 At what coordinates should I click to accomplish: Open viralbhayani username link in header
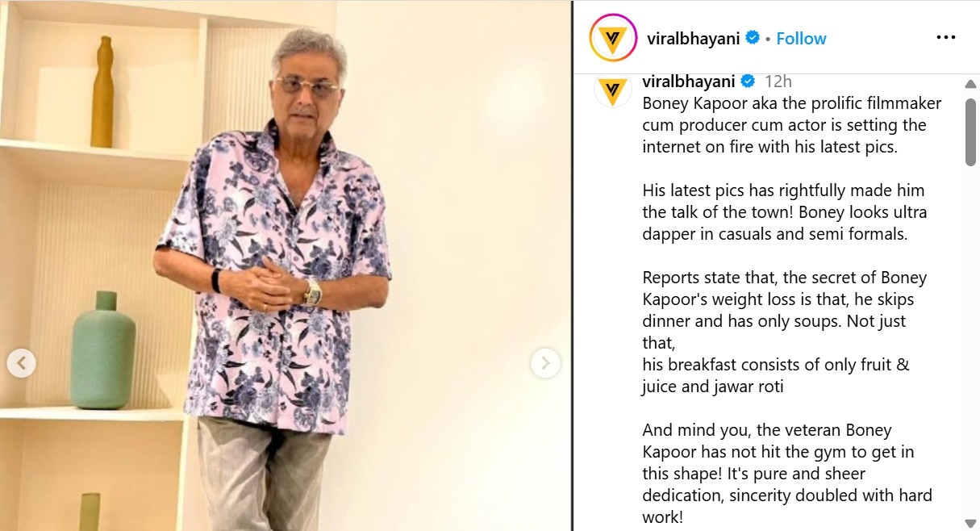[694, 38]
